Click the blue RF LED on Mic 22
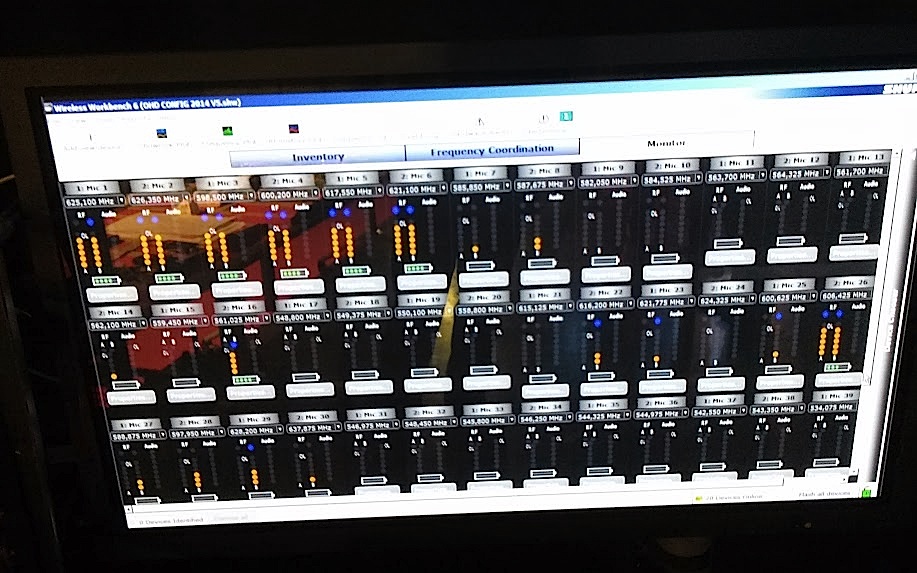Screen dimensions: 917x573 (x=597, y=323)
